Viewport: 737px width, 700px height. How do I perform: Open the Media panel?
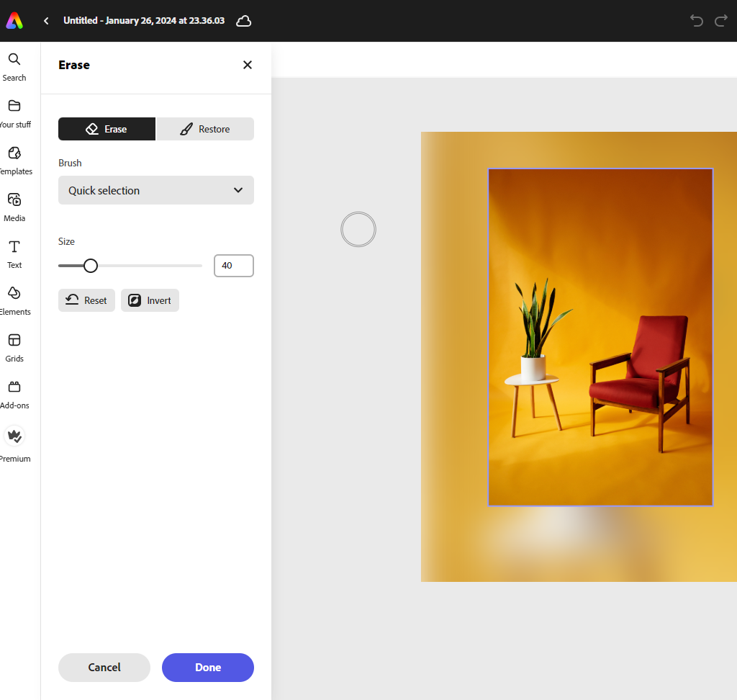[14, 207]
